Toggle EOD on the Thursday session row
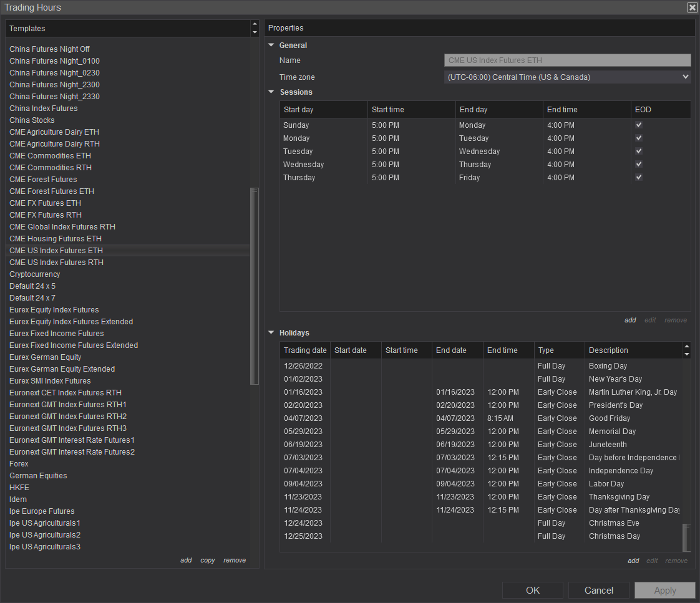The width and height of the screenshot is (700, 603). 638,177
